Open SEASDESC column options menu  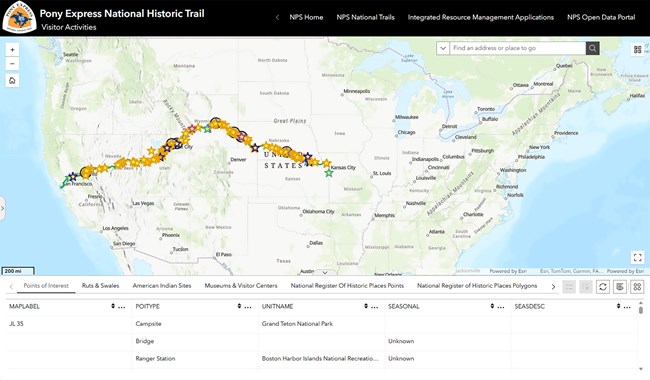tap(627, 307)
